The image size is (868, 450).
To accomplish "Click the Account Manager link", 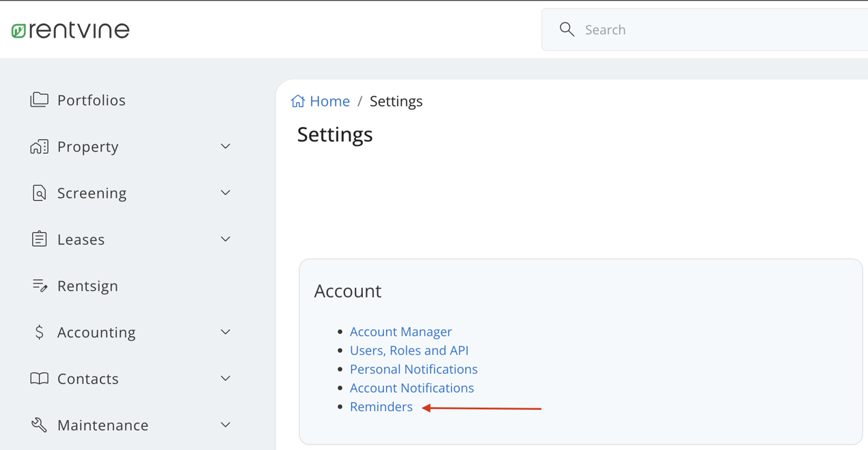I will (x=401, y=332).
